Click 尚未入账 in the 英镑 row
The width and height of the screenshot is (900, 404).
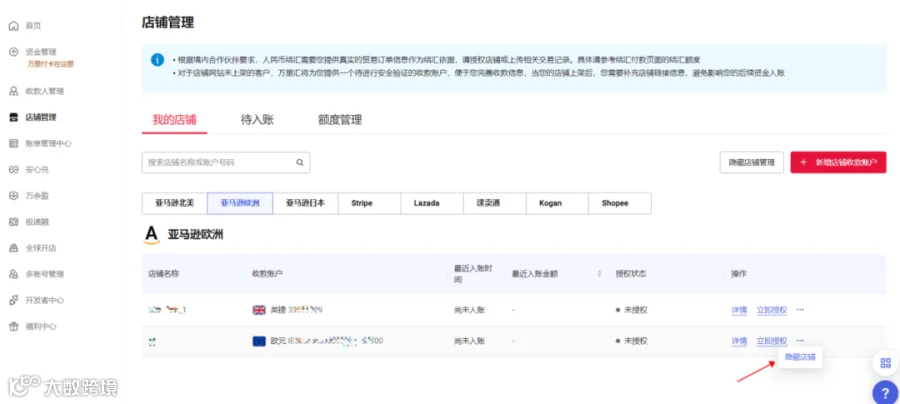(x=469, y=310)
